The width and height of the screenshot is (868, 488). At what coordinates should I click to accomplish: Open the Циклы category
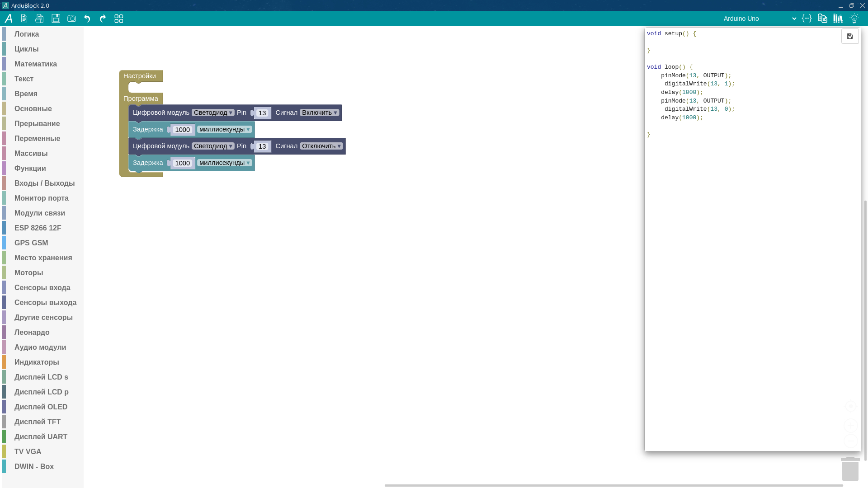42,49
